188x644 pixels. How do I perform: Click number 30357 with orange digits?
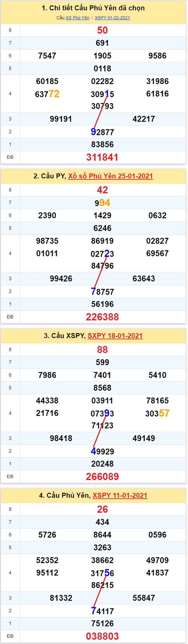157,413
